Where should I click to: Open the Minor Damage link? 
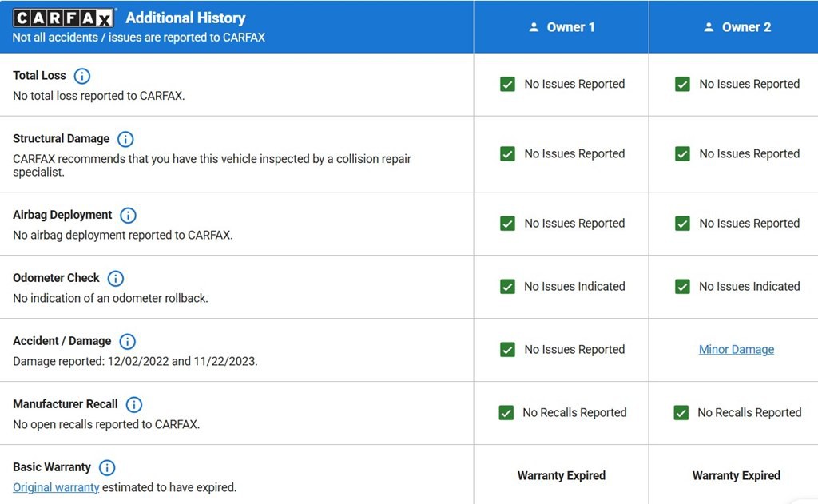tap(736, 349)
